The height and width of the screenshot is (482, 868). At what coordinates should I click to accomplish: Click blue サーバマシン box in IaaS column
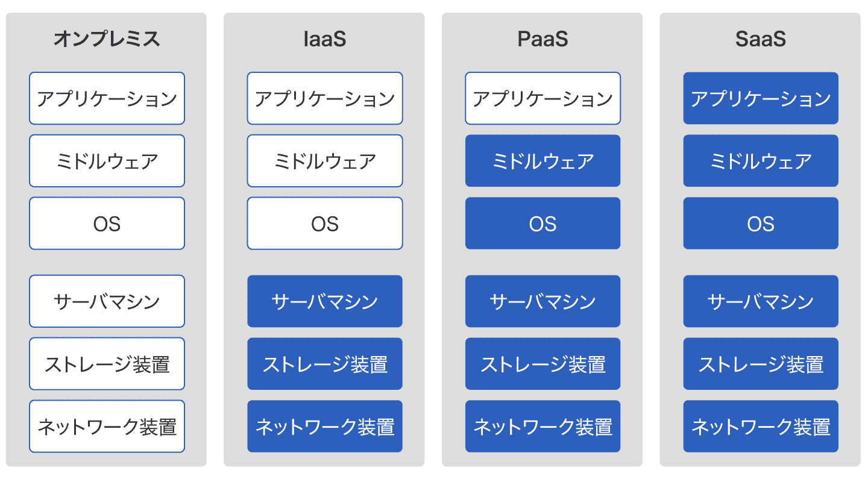[x=324, y=301]
